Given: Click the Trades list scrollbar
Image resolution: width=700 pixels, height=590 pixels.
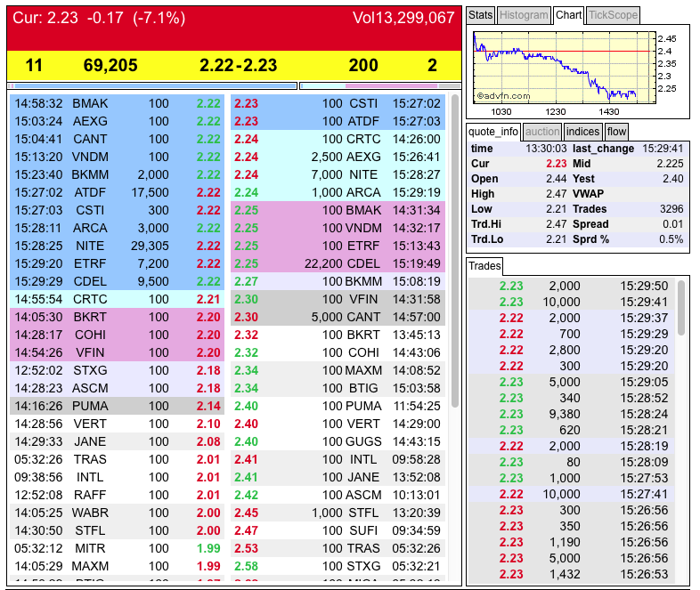Looking at the screenshot, I should [x=681, y=308].
